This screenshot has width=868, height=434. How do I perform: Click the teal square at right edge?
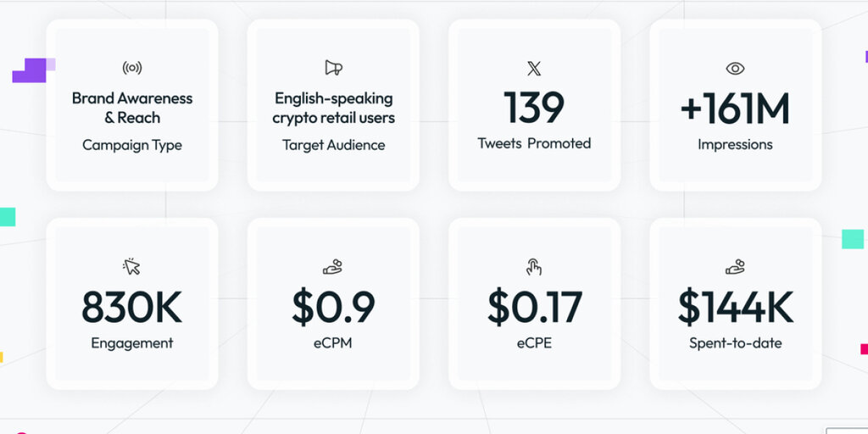click(x=853, y=239)
